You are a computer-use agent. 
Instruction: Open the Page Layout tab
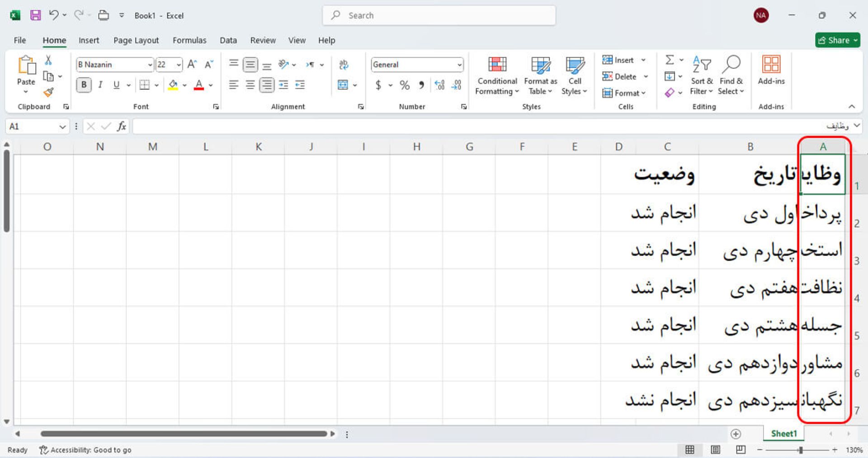coord(136,40)
